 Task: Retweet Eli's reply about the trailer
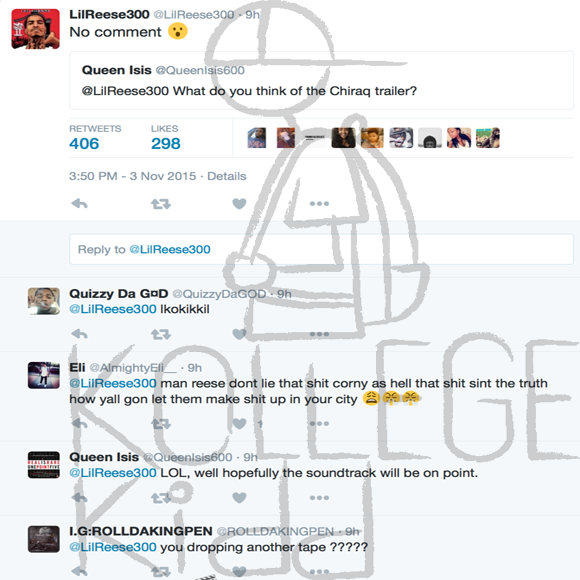(161, 424)
